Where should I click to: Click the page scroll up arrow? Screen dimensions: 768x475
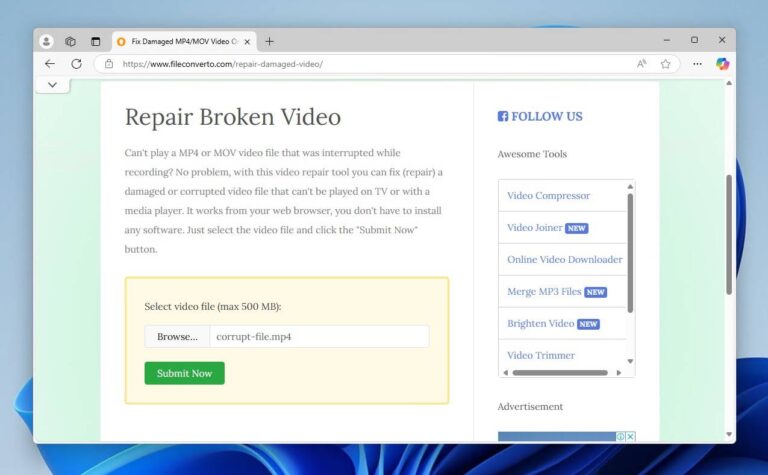tap(729, 83)
